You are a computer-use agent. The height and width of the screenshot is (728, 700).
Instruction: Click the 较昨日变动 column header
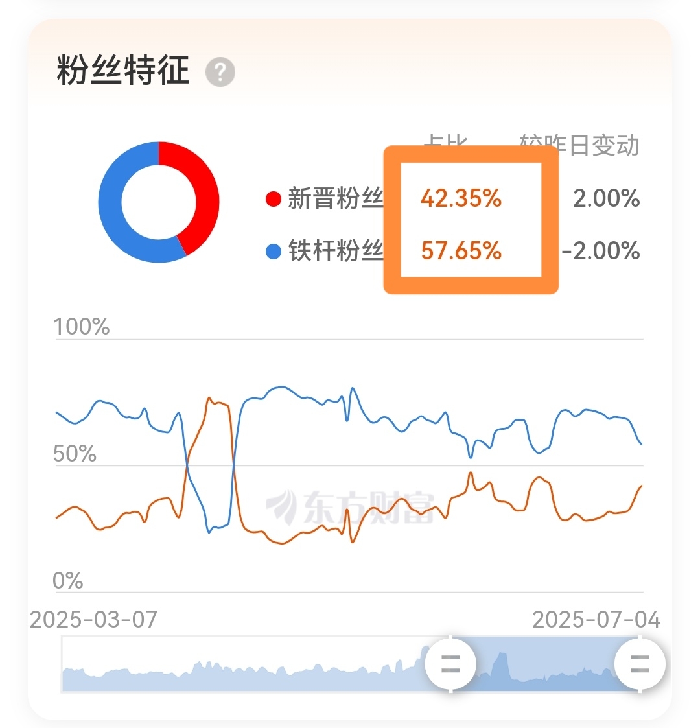(580, 145)
